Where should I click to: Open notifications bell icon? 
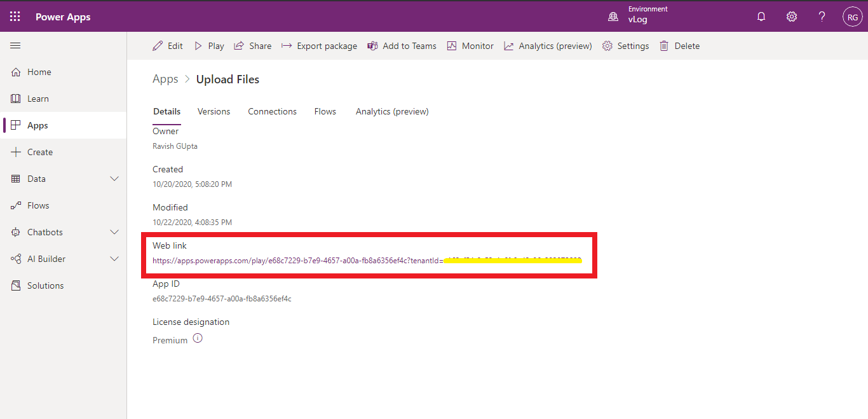761,17
